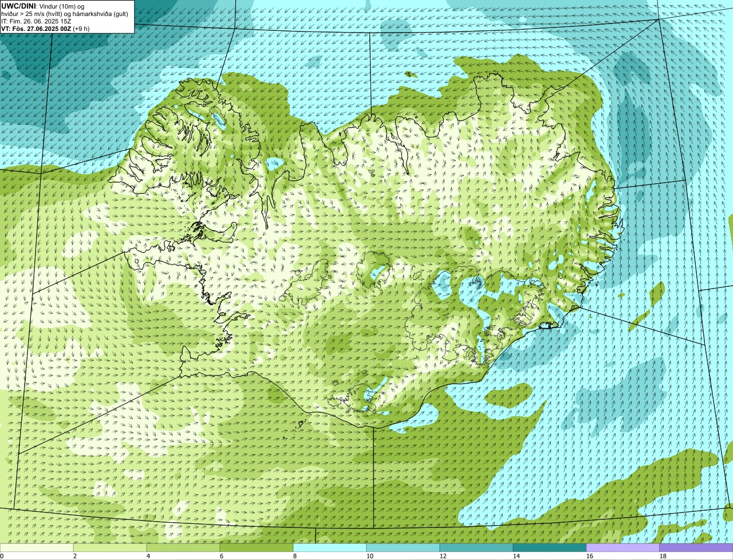Screen dimensions: 733x560
Task: Click the legend scale label "8"
Action: [295, 556]
